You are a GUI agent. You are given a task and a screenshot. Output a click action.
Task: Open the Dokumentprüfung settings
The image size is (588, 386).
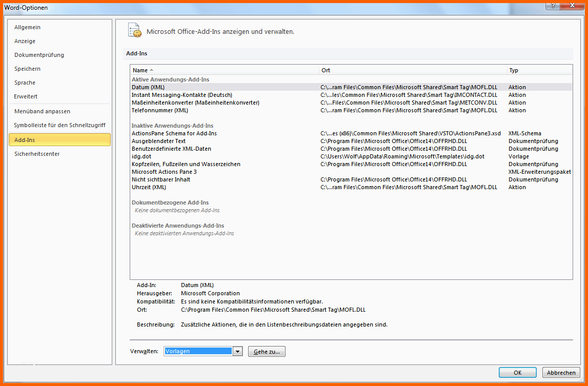(39, 55)
